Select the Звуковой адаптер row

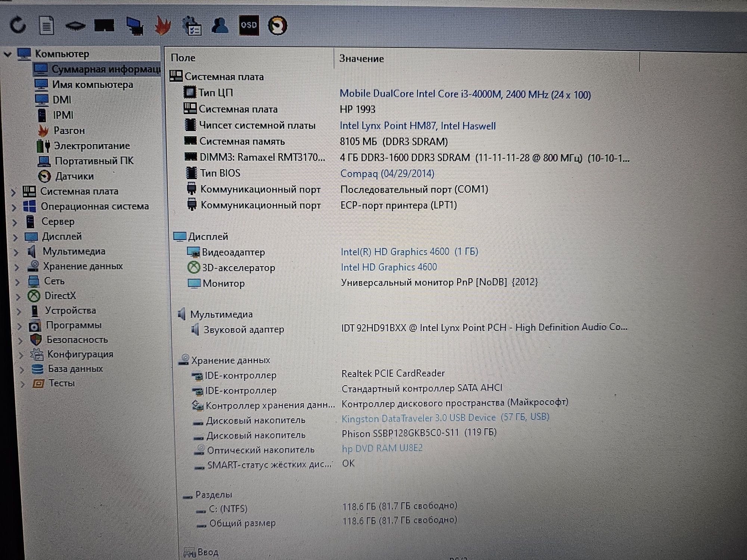pyautogui.click(x=409, y=329)
